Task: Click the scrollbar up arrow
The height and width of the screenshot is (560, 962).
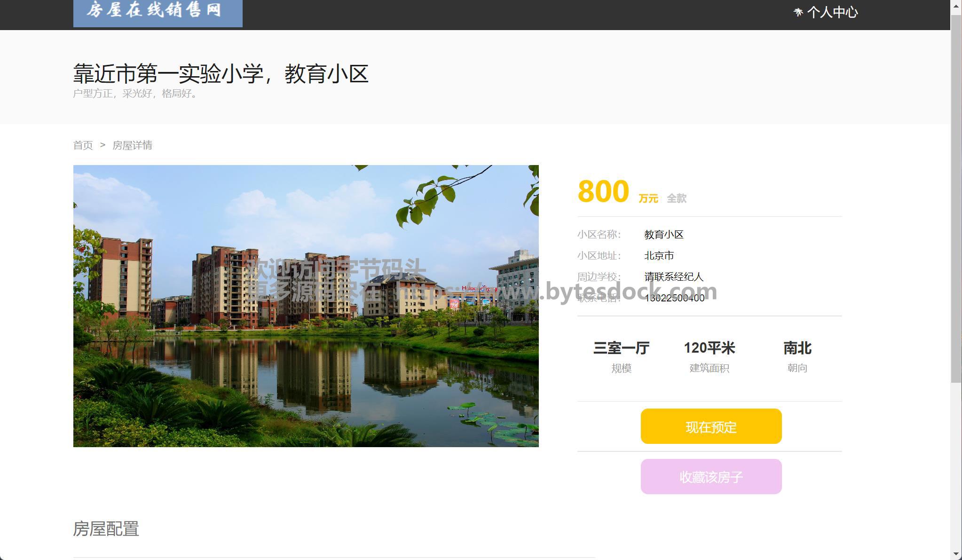Action: [956, 6]
